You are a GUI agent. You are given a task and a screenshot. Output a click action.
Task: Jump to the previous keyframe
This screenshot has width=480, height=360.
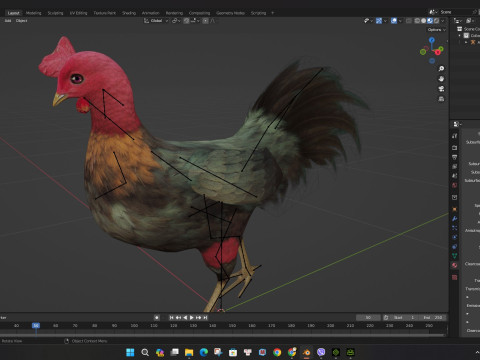178,317
